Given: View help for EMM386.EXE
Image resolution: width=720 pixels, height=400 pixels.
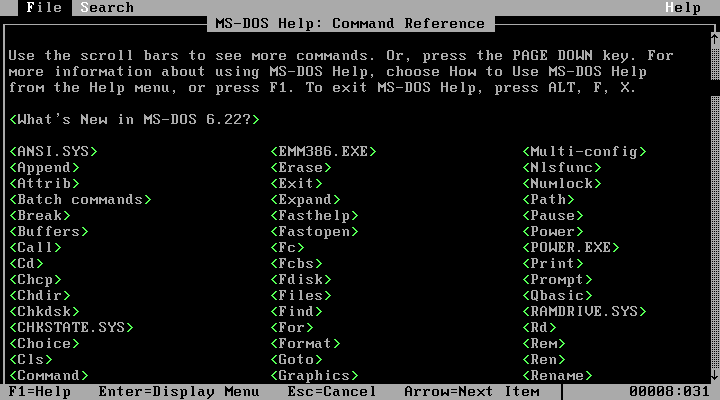Looking at the screenshot, I should [x=323, y=151].
